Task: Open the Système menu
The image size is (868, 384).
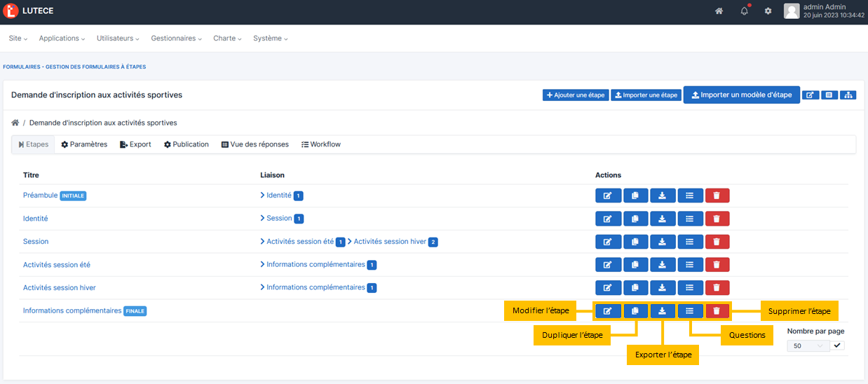Action: [270, 39]
